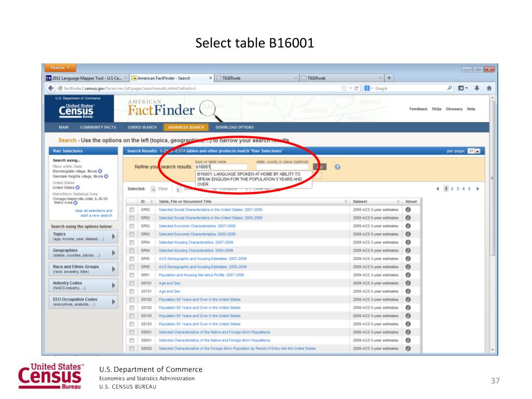
Task: Sort by Table, File or Document Title arrows
Action: pyautogui.click(x=345, y=202)
